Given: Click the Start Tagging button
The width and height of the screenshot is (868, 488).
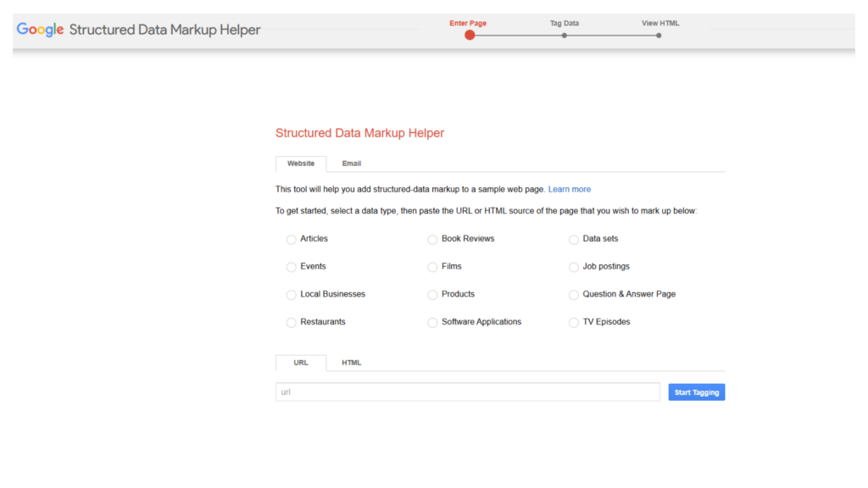Looking at the screenshot, I should coord(697,392).
